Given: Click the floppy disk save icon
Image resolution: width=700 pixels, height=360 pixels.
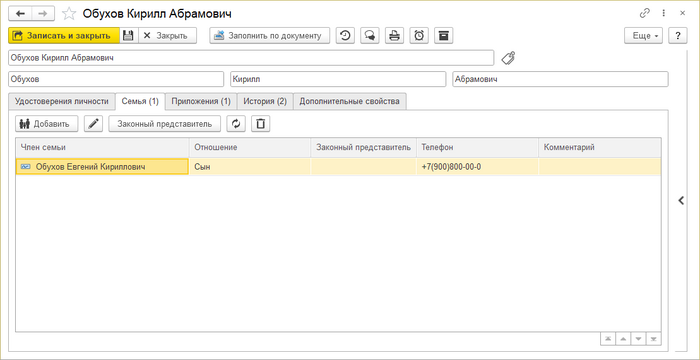Looking at the screenshot, I should (x=129, y=36).
